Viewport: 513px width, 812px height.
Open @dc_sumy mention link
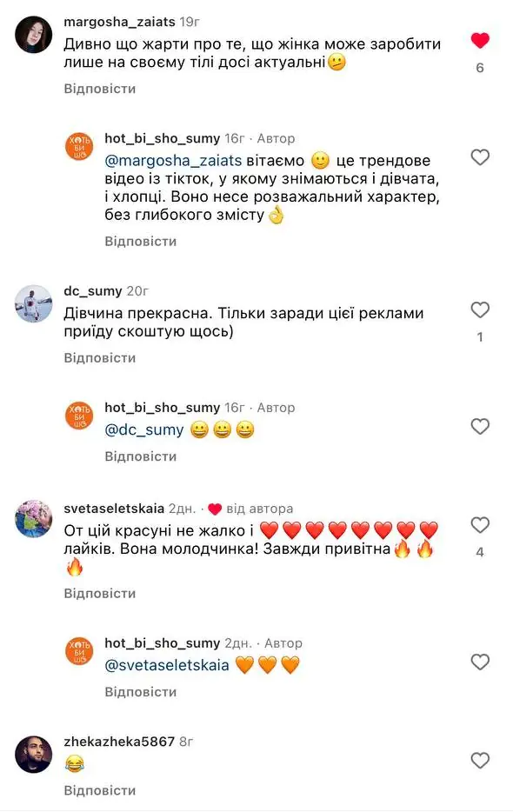144,429
